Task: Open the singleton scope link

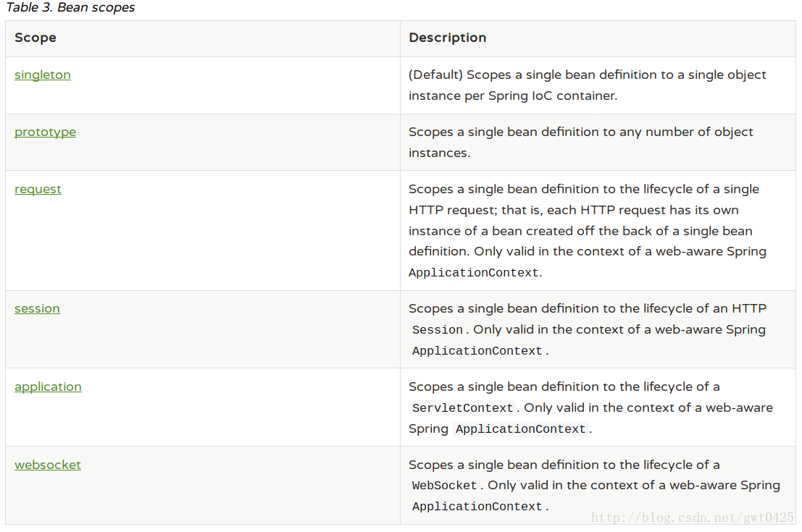Action: point(43,75)
